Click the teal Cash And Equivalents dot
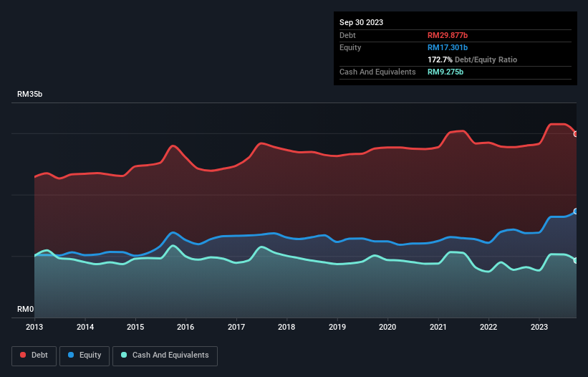This screenshot has width=588, height=377. click(124, 355)
